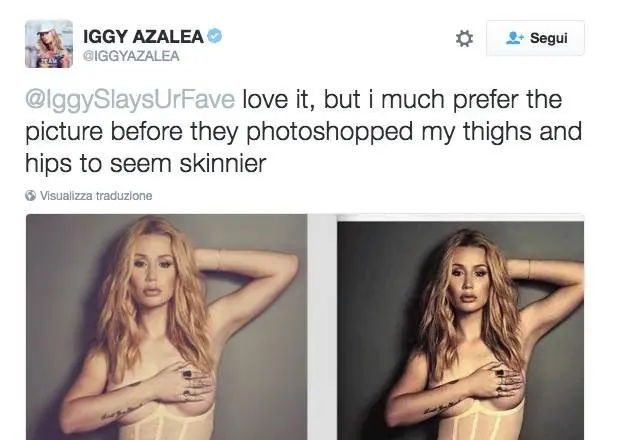Open the profile avatar picture
The height and width of the screenshot is (440, 620).
48,43
